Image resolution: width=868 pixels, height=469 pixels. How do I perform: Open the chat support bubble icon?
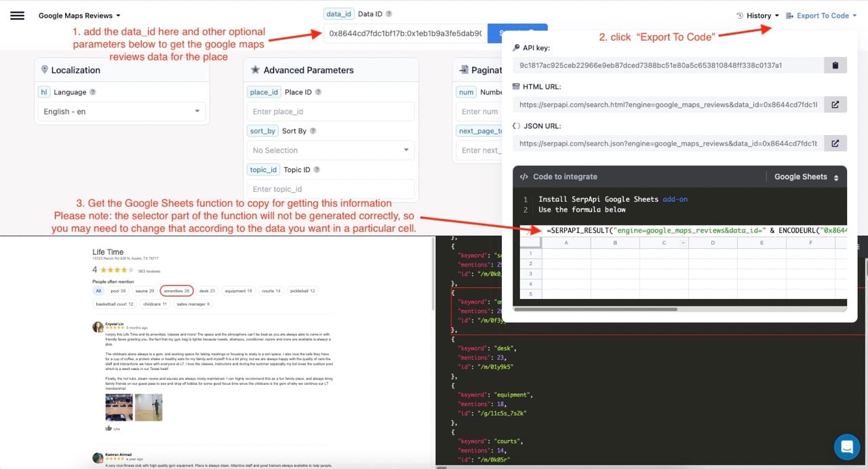846,446
